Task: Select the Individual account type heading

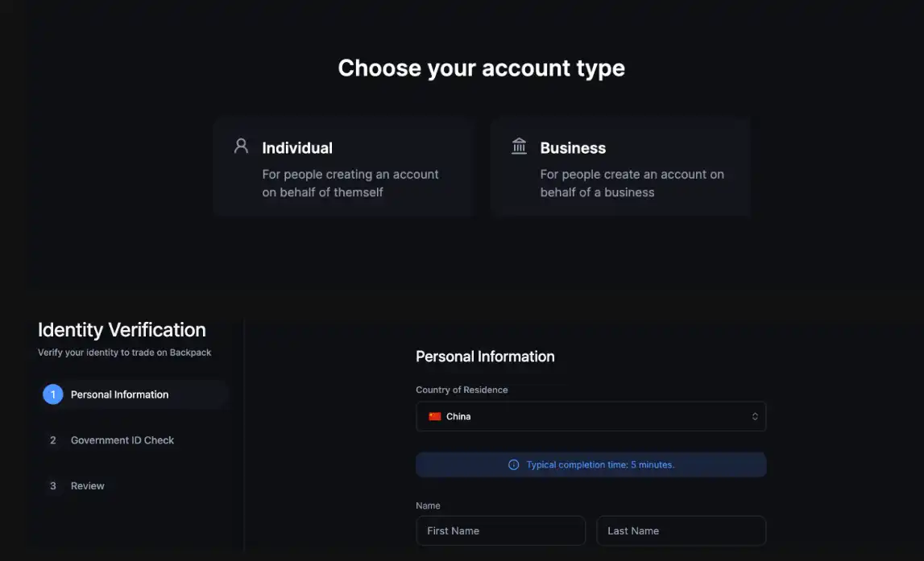Action: pyautogui.click(x=297, y=148)
